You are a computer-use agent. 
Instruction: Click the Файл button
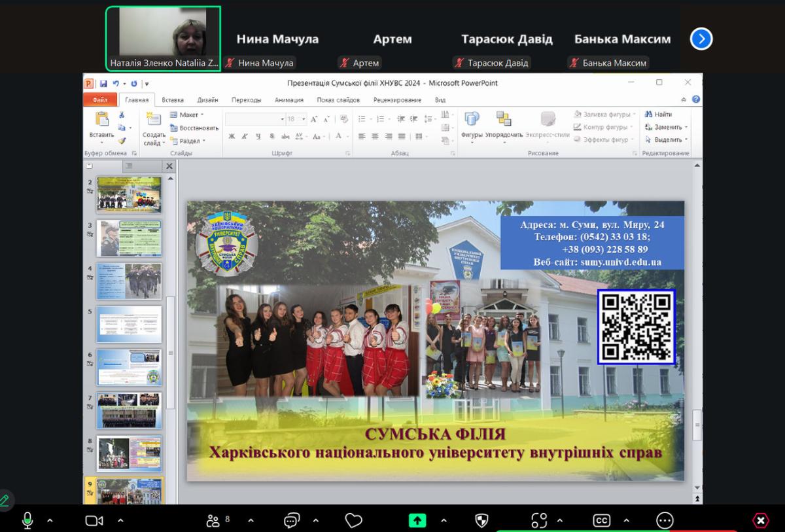[x=100, y=100]
